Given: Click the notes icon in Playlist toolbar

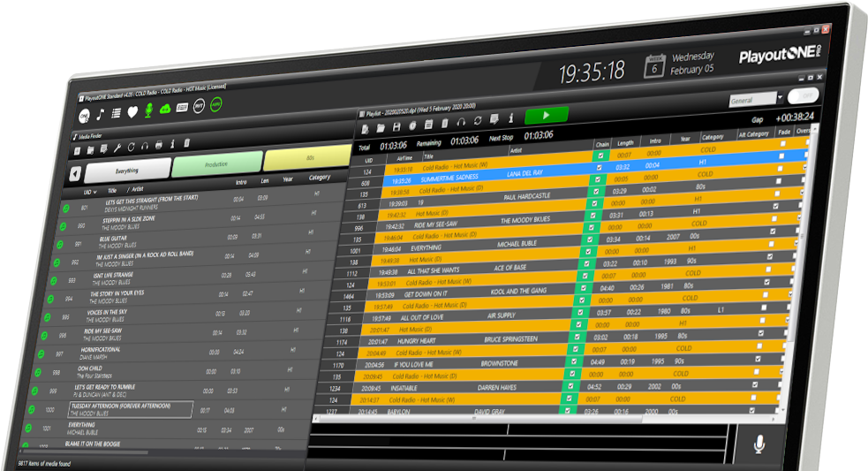Looking at the screenshot, I should [x=494, y=119].
